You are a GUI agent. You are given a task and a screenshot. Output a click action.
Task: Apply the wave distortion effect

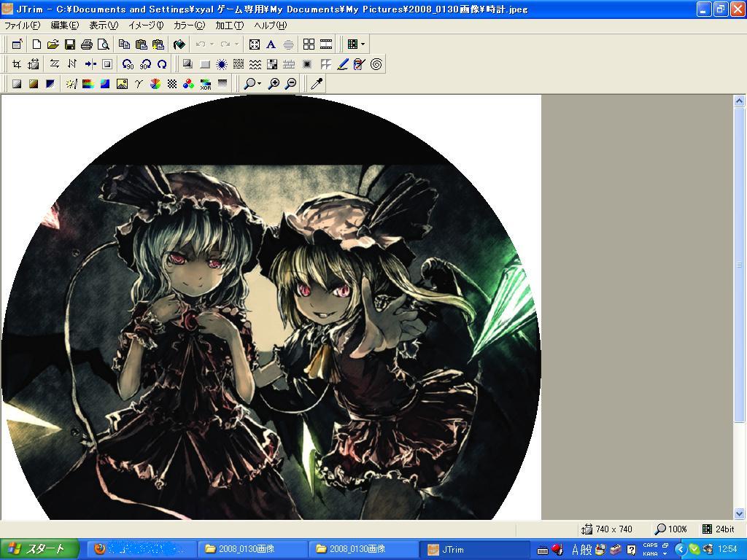pos(255,64)
